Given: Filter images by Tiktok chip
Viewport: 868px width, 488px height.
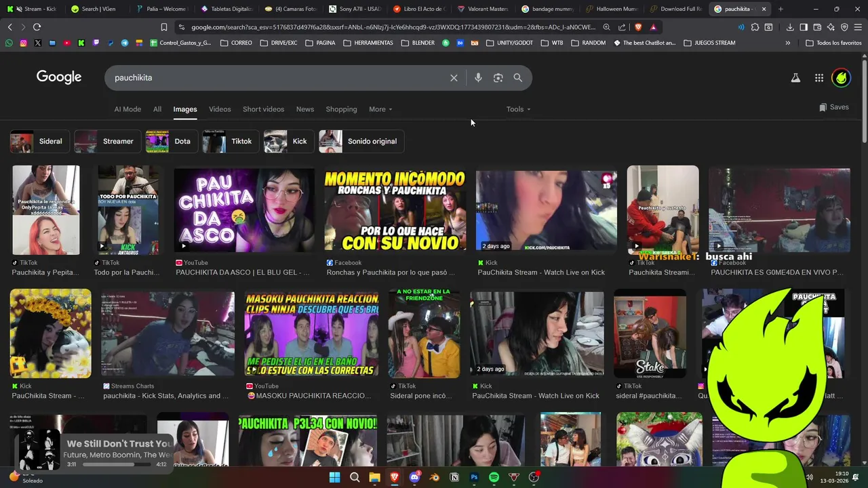Looking at the screenshot, I should tap(231, 141).
